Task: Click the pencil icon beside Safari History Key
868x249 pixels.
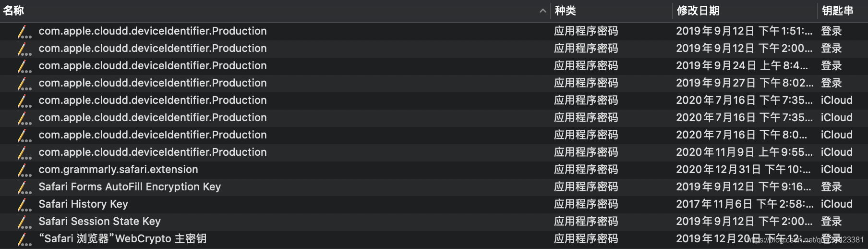Action: point(24,204)
